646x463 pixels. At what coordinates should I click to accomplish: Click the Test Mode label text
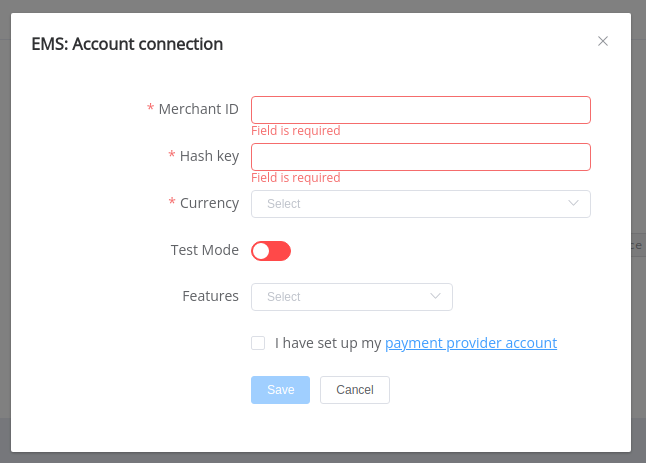pos(205,250)
